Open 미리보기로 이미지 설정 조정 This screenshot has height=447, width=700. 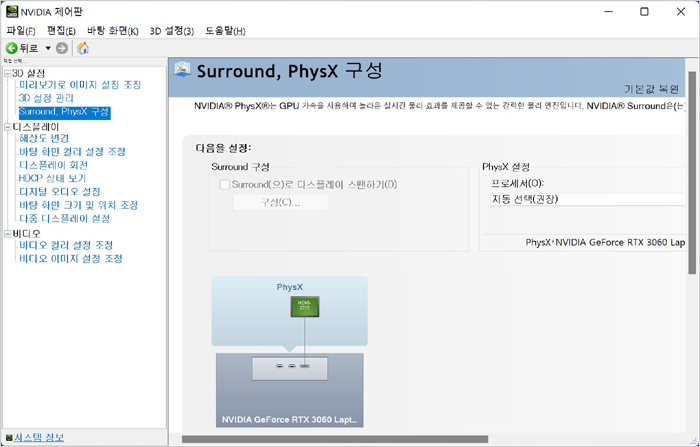(x=80, y=85)
